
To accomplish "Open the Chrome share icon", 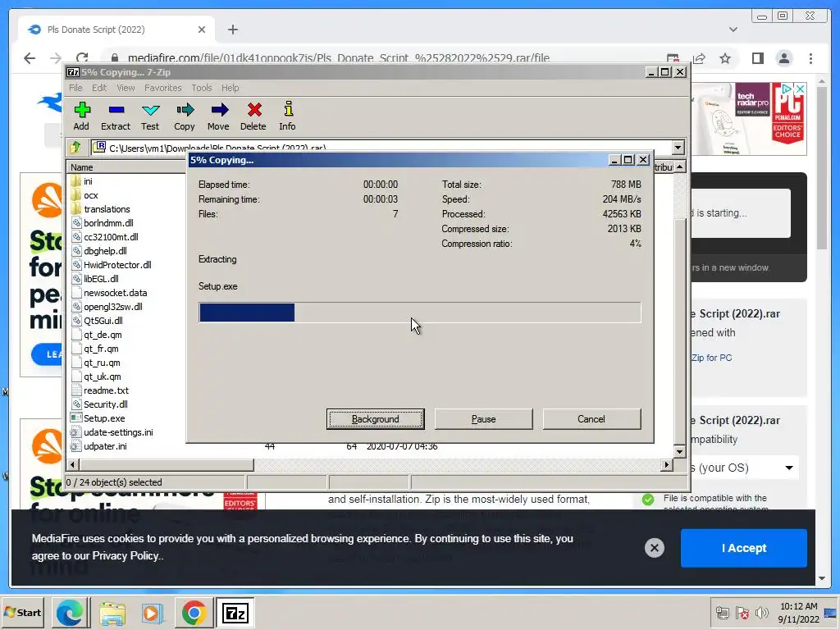I will point(699,58).
